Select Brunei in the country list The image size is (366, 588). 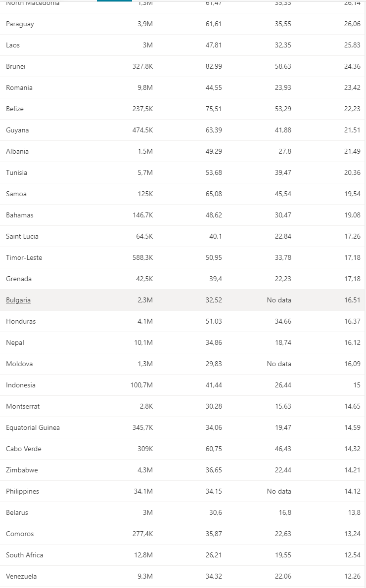(16, 66)
